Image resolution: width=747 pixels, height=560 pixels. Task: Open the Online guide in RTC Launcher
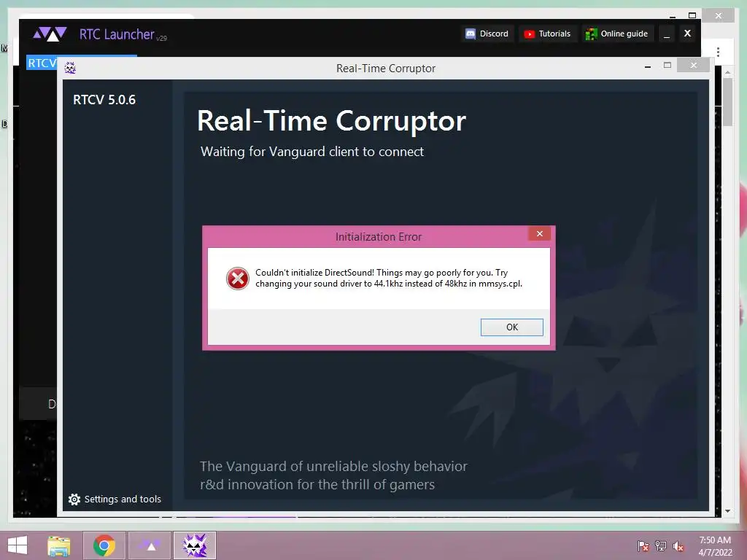(x=616, y=34)
